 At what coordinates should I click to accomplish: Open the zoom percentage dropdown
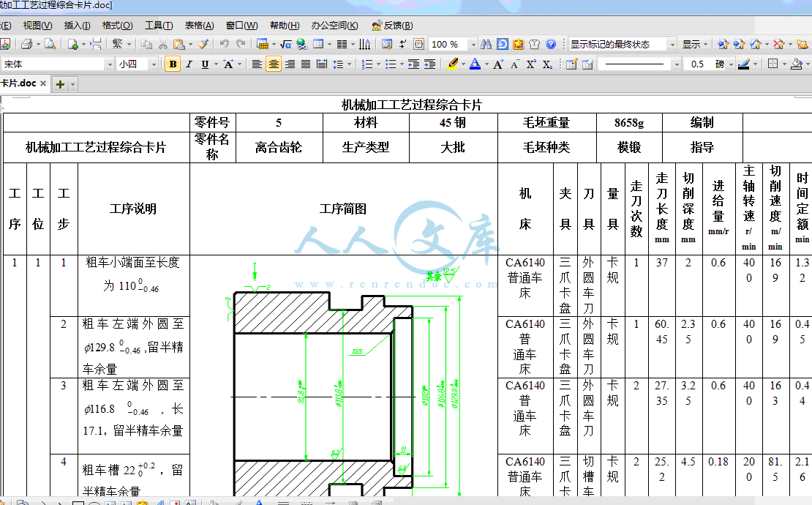(x=473, y=45)
